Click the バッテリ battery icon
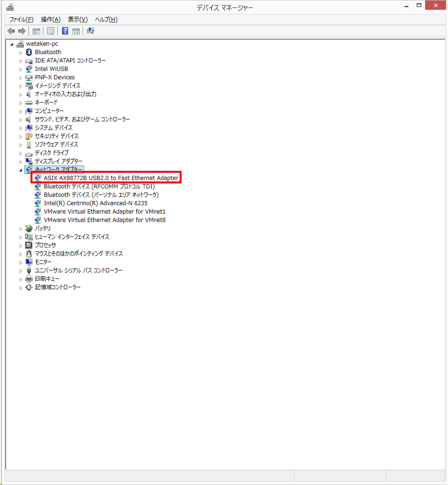The height and width of the screenshot is (485, 448). [x=29, y=228]
